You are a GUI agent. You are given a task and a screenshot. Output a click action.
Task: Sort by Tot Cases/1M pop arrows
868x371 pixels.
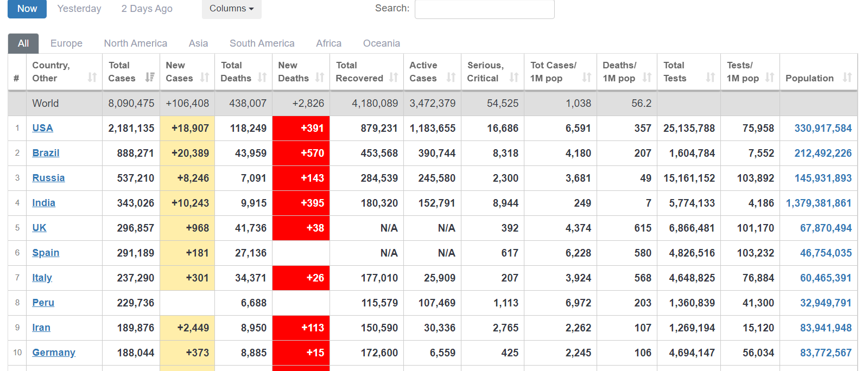pos(587,78)
